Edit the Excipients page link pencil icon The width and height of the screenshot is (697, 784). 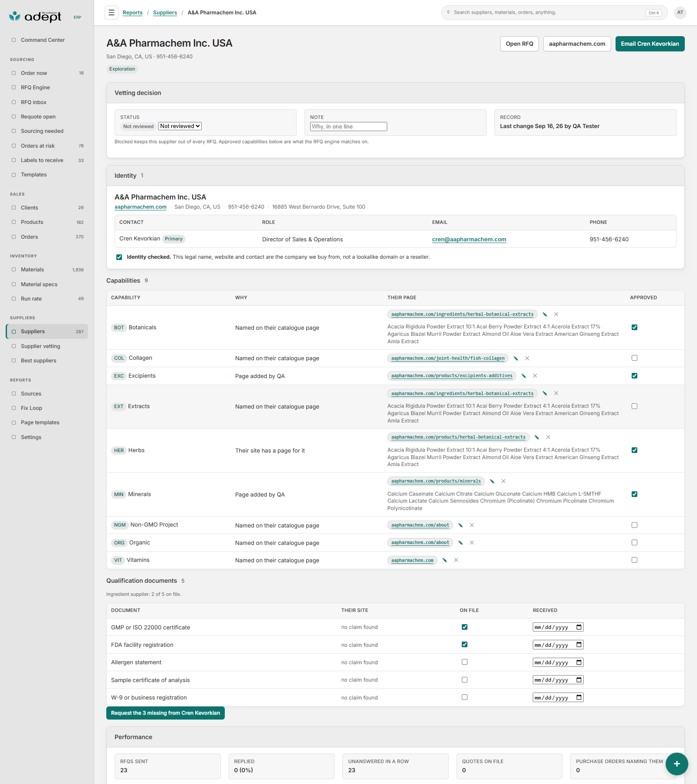pos(524,376)
